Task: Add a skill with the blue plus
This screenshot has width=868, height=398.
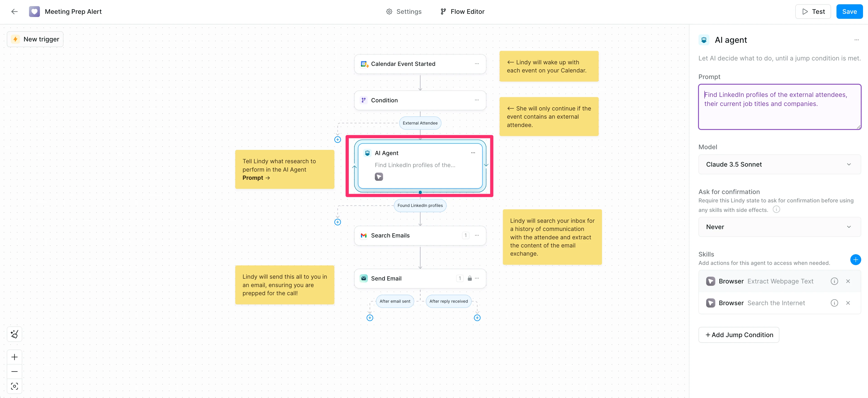Action: click(x=855, y=260)
